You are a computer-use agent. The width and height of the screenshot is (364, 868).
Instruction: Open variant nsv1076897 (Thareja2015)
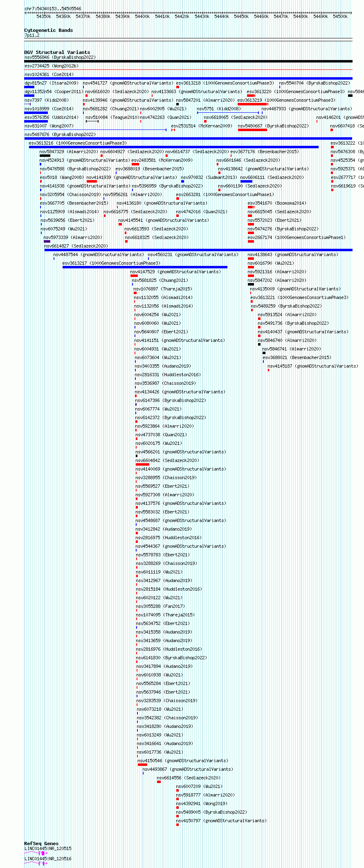(x=163, y=289)
